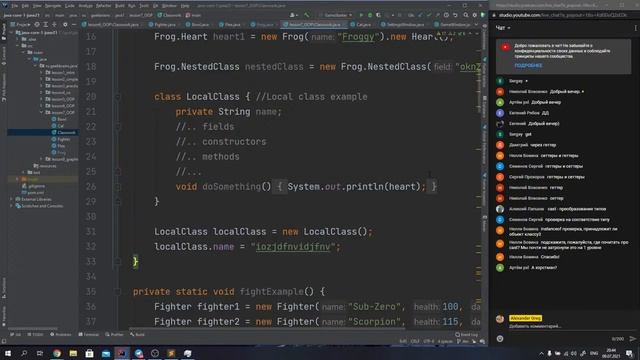This screenshot has width=640, height=360.
Task: Expand Scratches and Consoles node
Action: tap(11, 206)
